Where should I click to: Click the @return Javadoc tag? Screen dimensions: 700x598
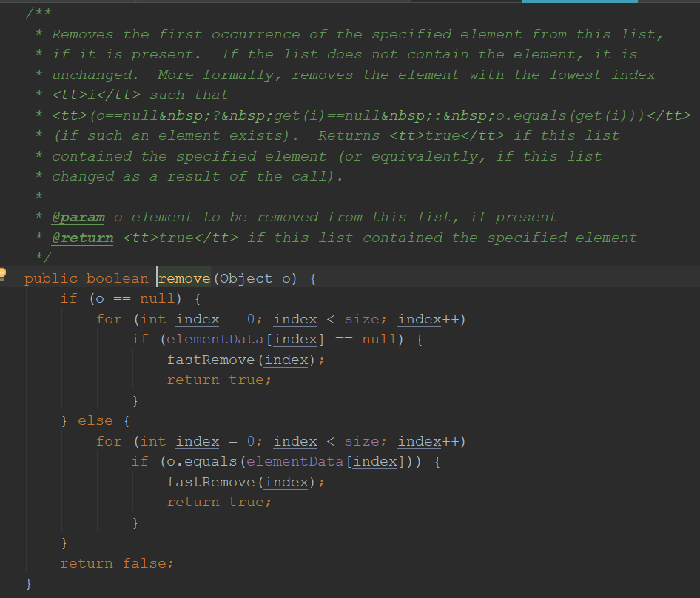pyautogui.click(x=83, y=238)
